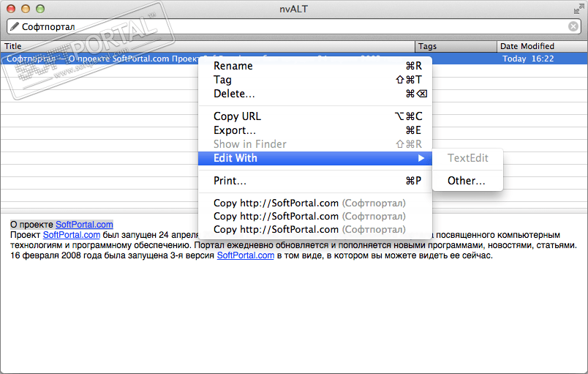Screen dimensions: 588x374
Task: Select the second Copy http://SoftPortal.com entry
Action: 315,216
